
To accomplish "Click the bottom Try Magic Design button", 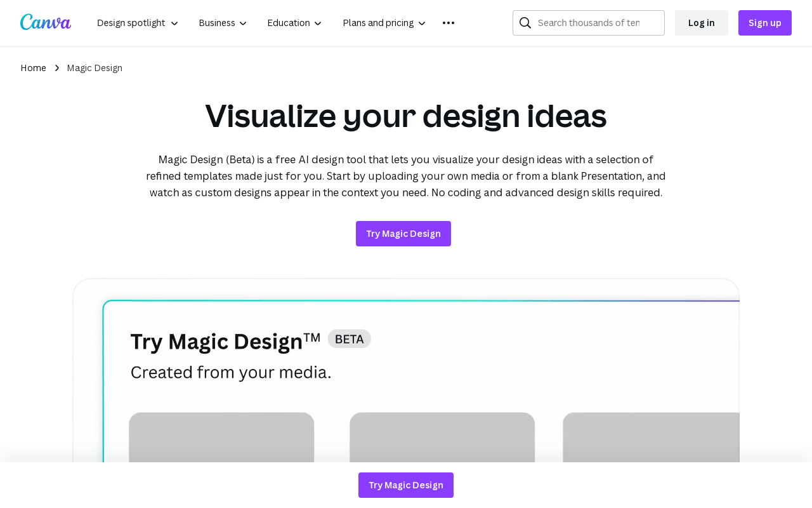I will click(x=405, y=485).
